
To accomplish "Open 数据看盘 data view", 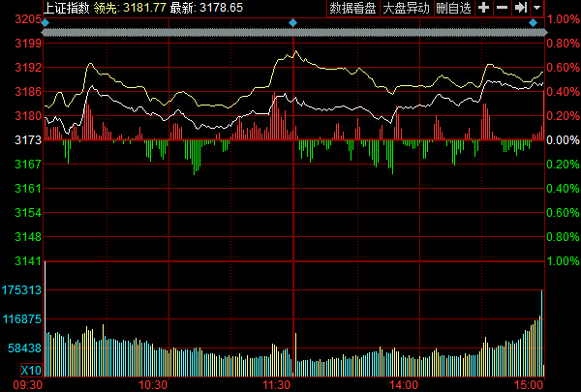I will 352,8.
